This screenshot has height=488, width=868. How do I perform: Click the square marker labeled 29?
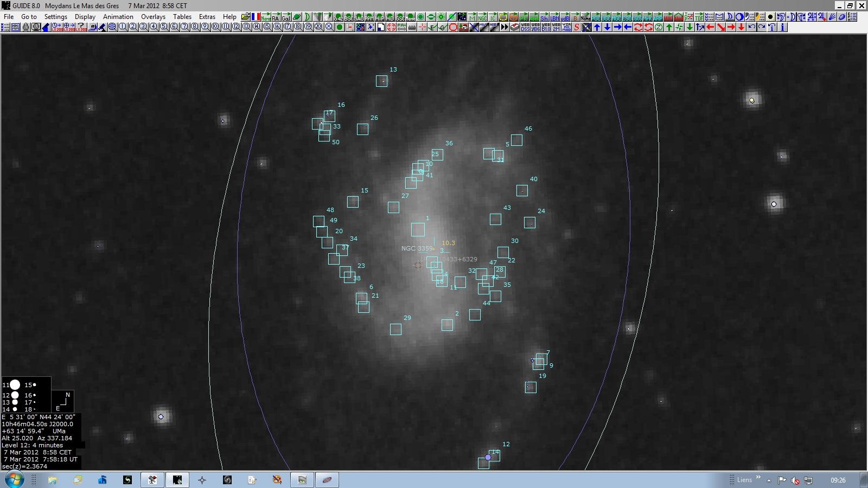(395, 329)
